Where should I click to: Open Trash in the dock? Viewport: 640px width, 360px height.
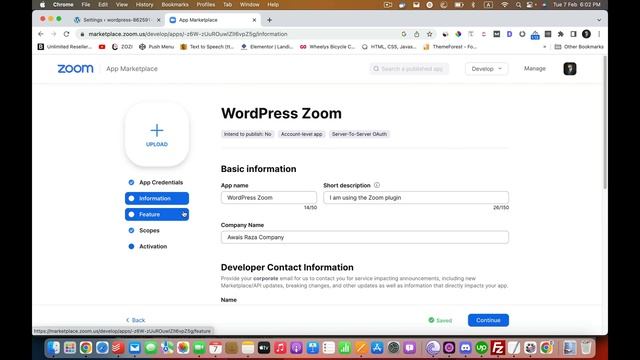586,348
